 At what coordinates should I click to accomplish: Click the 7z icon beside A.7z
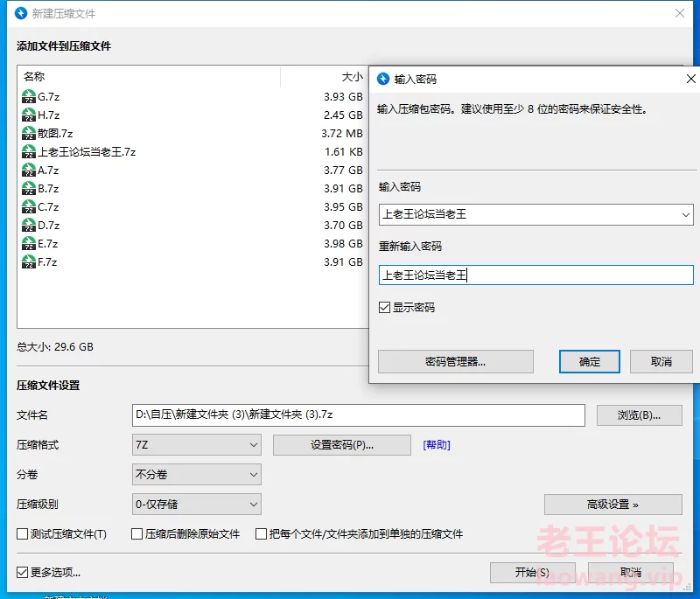[x=29, y=170]
